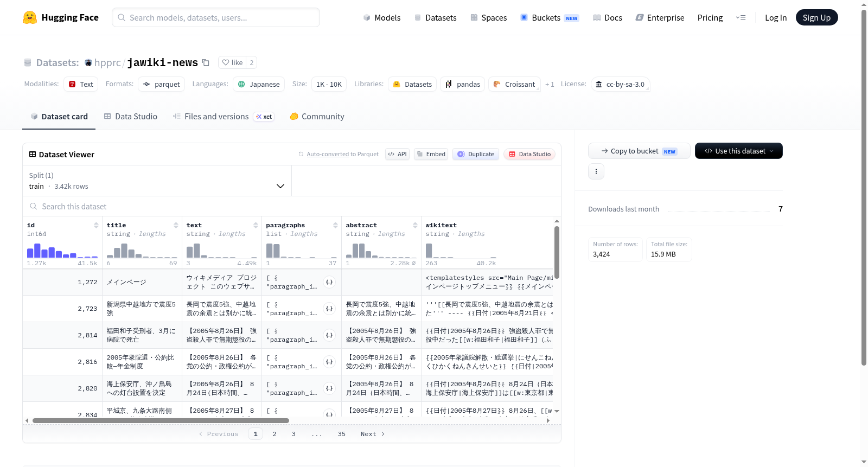868x467 pixels.
Task: Click Log In
Action: pos(776,17)
